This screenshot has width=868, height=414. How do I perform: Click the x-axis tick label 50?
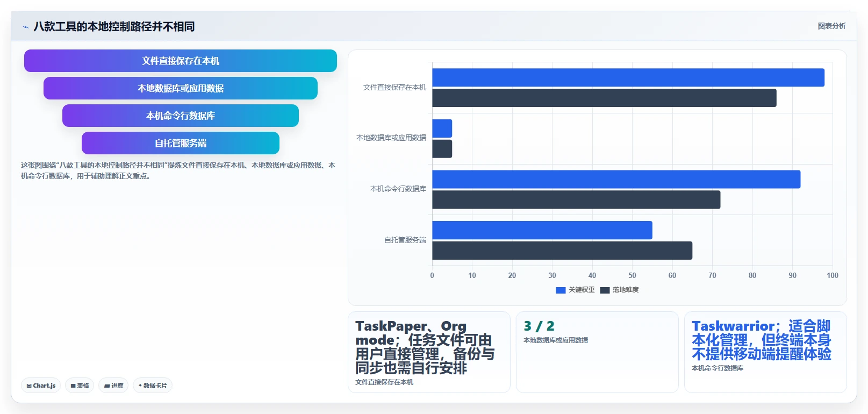pos(632,275)
